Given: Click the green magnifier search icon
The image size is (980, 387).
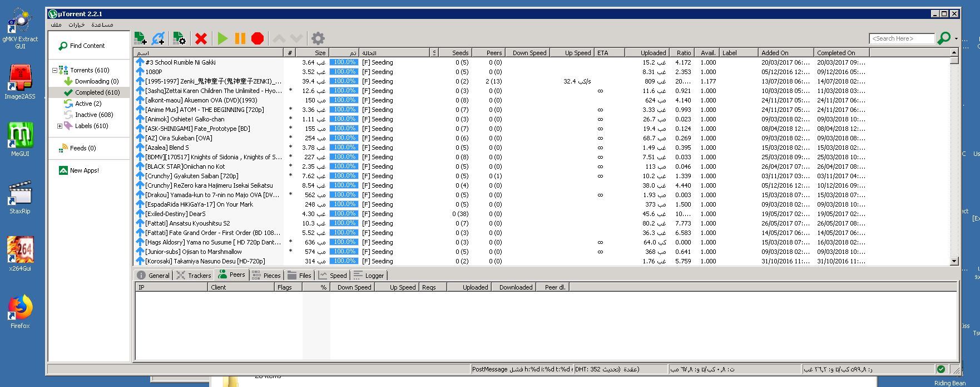Looking at the screenshot, I should tap(943, 38).
